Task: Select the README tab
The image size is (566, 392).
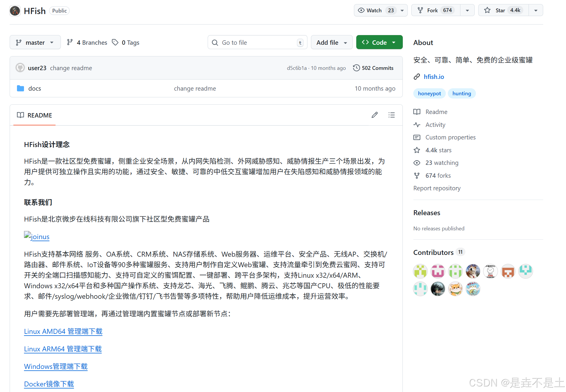Action: click(35, 115)
